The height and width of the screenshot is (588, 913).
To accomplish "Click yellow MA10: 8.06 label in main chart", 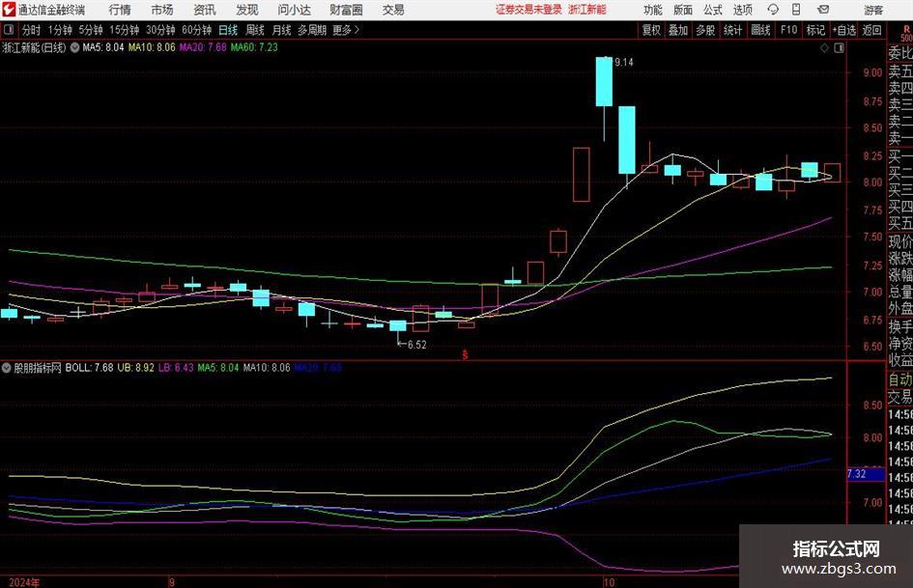I will pos(152,47).
